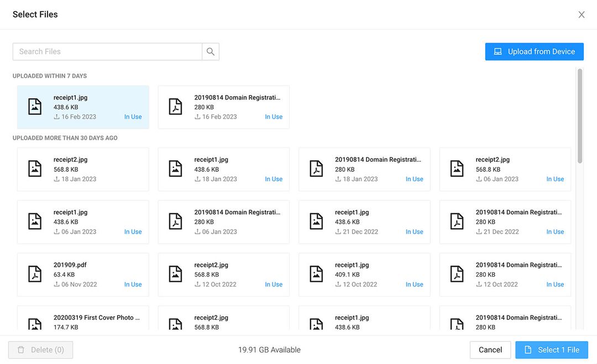
Task: Click the image icon of selected receipt1.jpg
Action: coord(35,107)
